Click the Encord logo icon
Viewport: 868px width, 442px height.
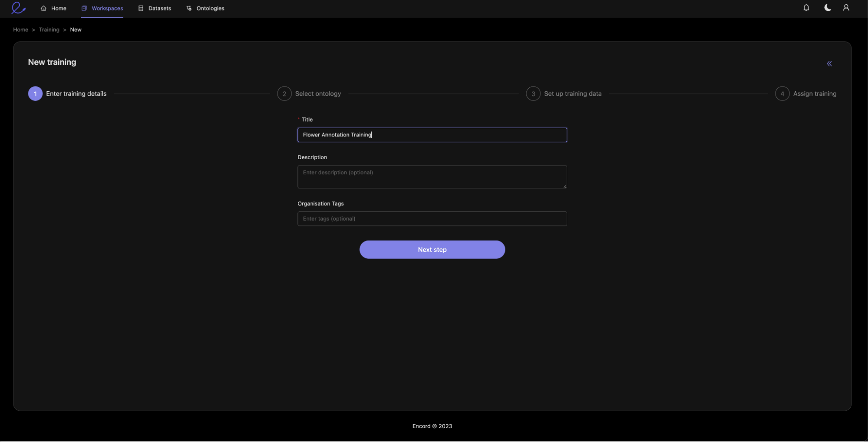(x=18, y=8)
